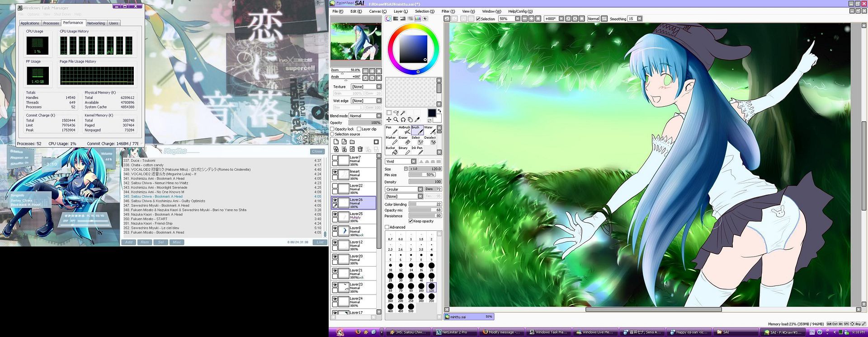Open the Wet edge dropdown
The image size is (868, 337).
click(x=367, y=101)
